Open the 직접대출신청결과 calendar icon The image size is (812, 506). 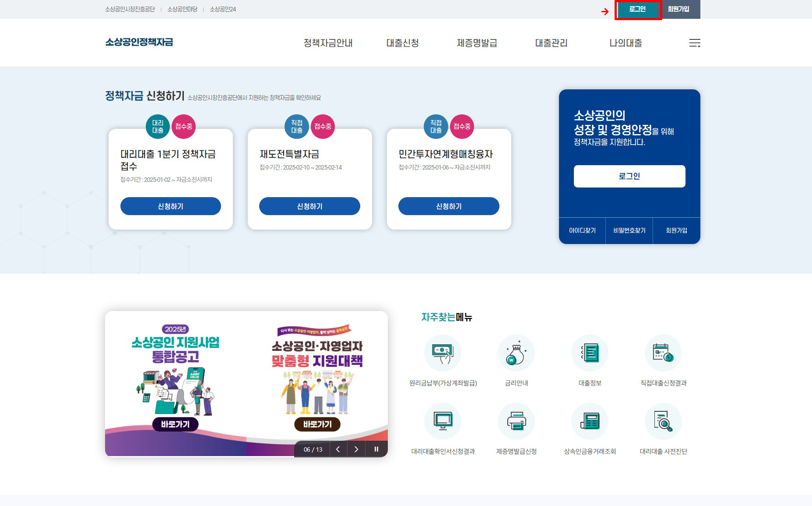pos(664,353)
